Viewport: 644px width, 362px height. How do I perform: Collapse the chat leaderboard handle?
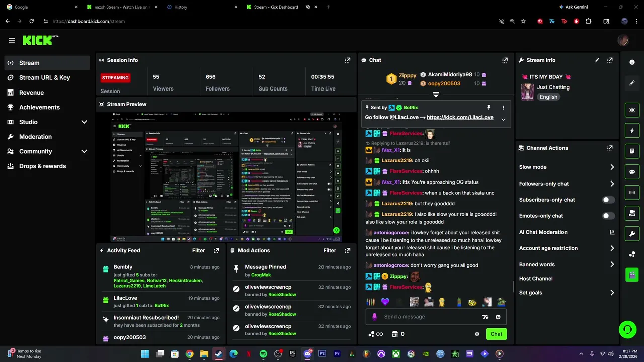pyautogui.click(x=436, y=94)
